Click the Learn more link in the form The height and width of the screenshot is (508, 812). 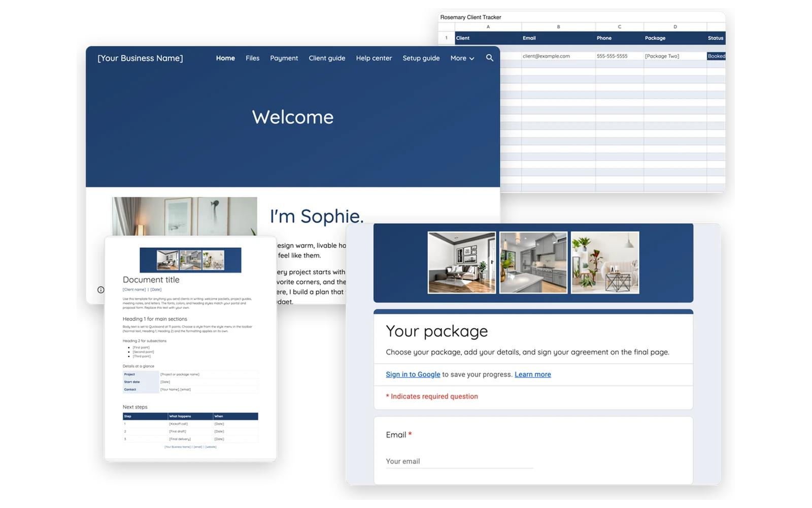coord(532,374)
